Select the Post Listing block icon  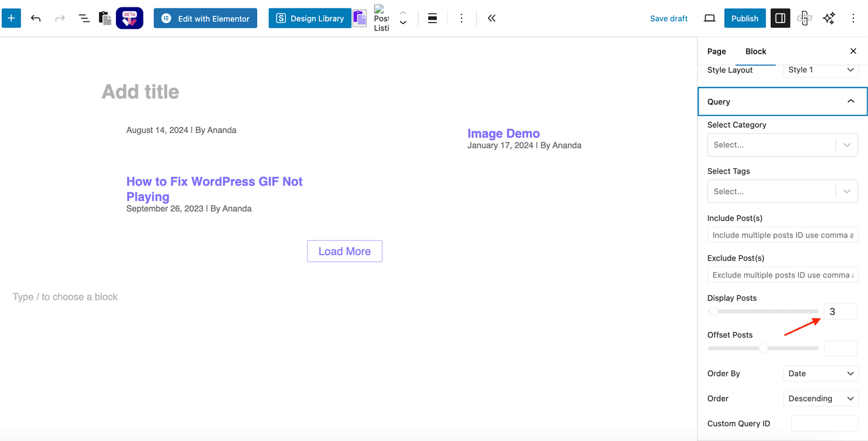(381, 18)
